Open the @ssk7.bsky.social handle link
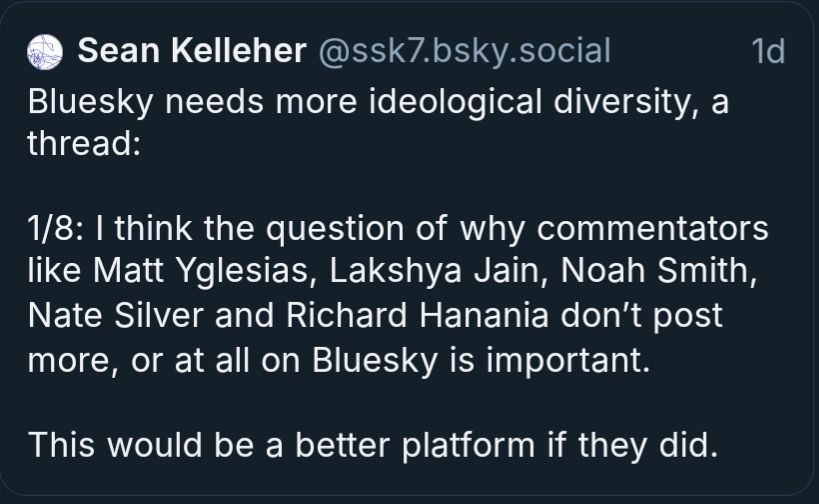Viewport: 819px width, 504px height. coord(464,51)
